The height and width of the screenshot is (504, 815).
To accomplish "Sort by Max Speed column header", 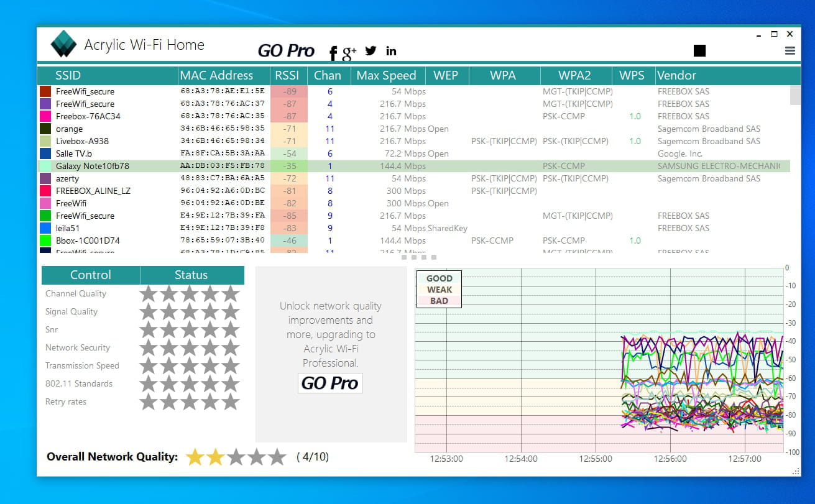I will pos(387,75).
